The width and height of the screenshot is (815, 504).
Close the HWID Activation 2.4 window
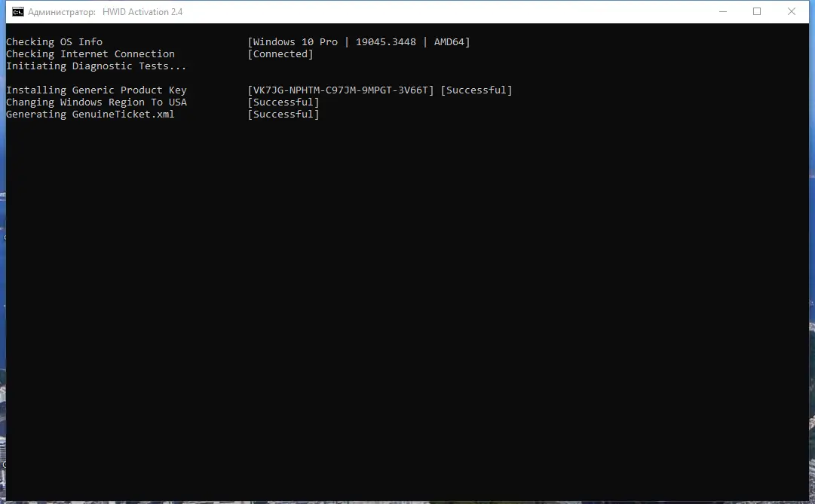(x=791, y=11)
